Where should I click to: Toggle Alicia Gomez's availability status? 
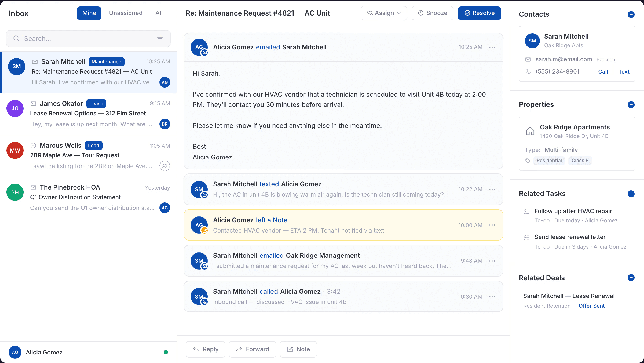(x=166, y=352)
